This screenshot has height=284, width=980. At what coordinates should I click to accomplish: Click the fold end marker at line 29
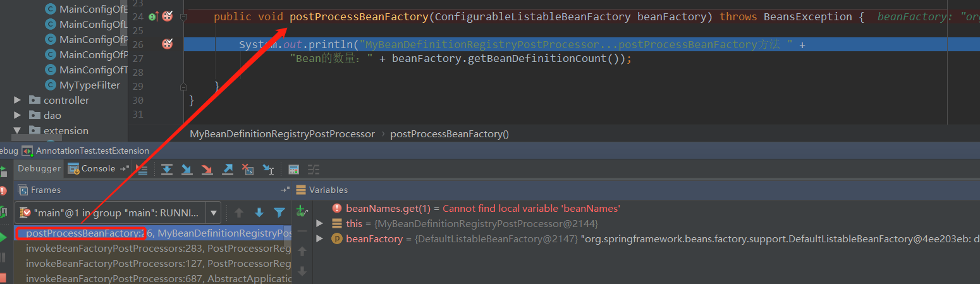pos(183,86)
